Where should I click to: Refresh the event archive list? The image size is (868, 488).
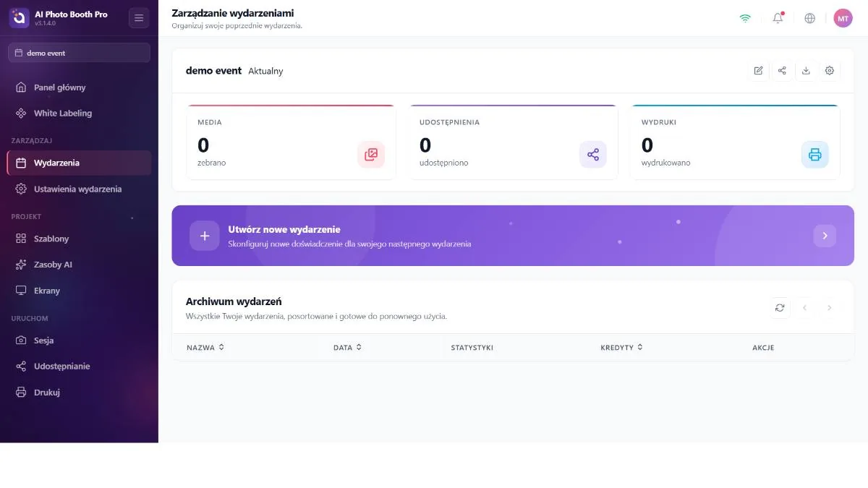pyautogui.click(x=780, y=308)
